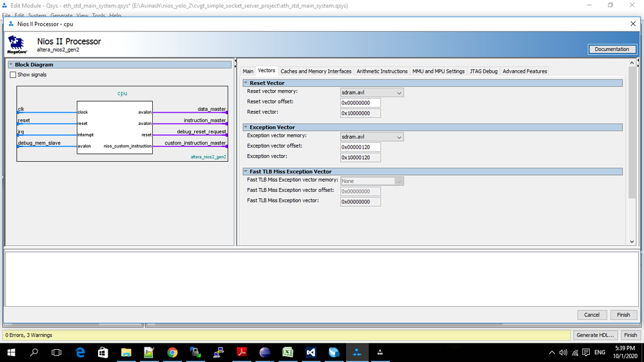
Task: Click Finish button in Qsys window
Action: coord(630,335)
